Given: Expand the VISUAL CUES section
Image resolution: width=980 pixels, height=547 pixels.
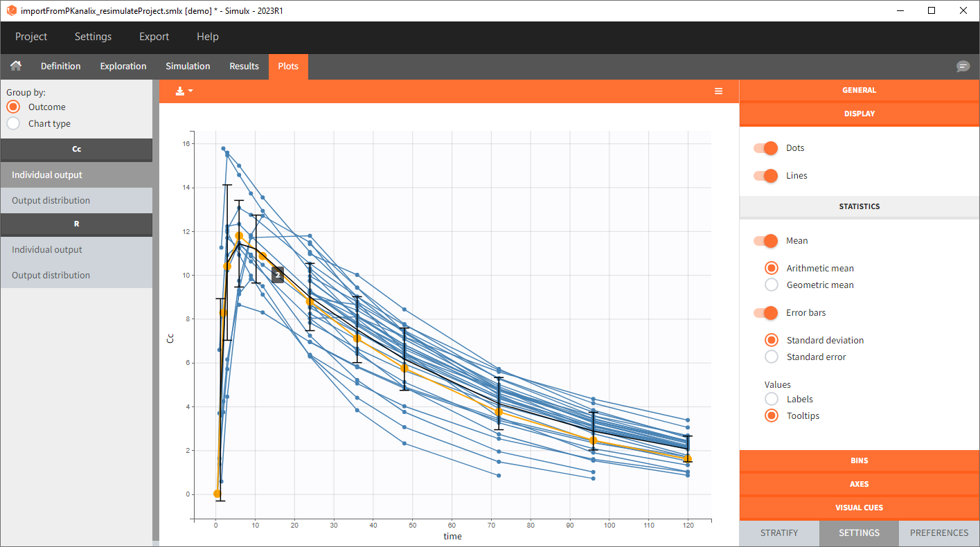Looking at the screenshot, I should (x=859, y=508).
